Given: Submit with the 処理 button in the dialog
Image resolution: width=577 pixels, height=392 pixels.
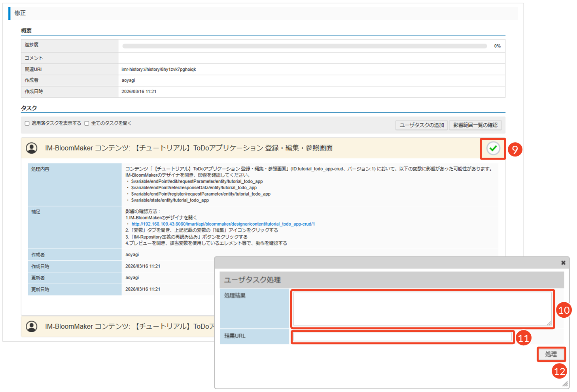Looking at the screenshot, I should coord(551,354).
